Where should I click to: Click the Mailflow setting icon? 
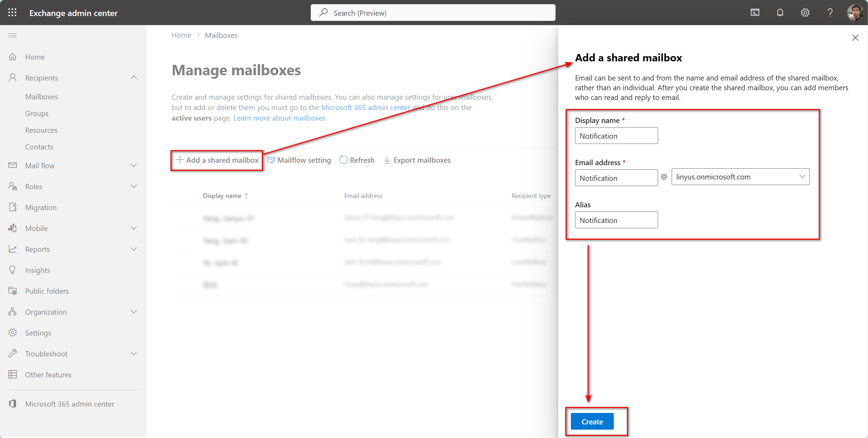271,160
